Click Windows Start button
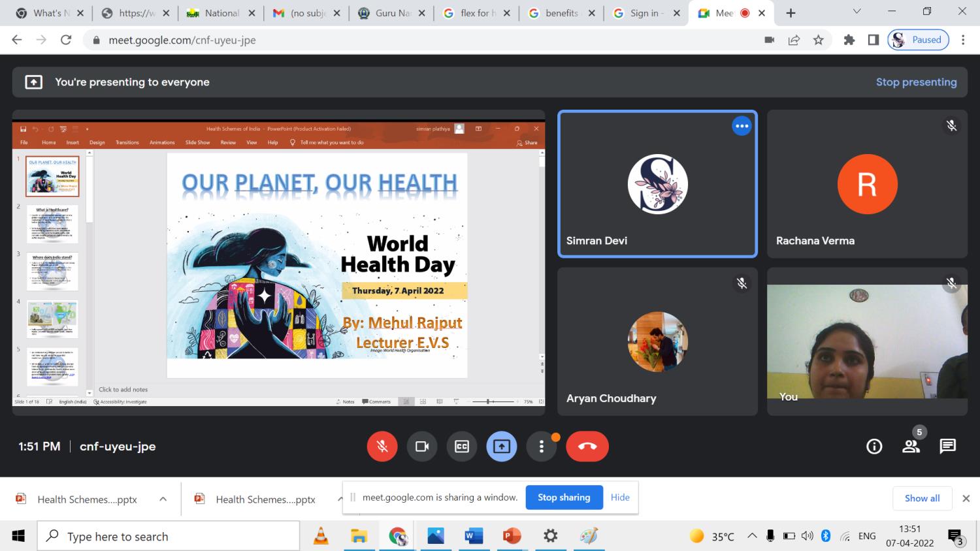Screen dimensions: 980x551 tap(18, 536)
